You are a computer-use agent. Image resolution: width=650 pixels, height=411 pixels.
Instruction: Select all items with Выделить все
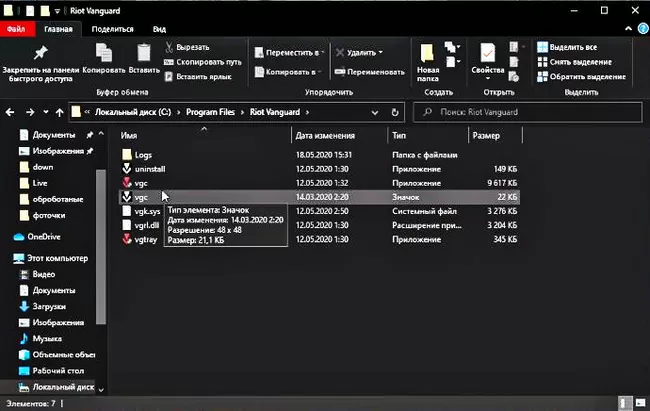pyautogui.click(x=567, y=47)
